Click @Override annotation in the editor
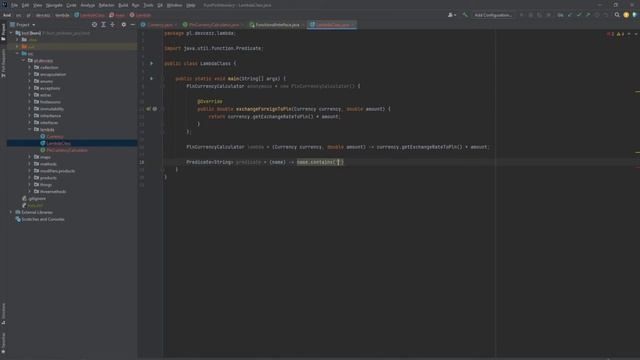This screenshot has width=640, height=360. coord(210,101)
